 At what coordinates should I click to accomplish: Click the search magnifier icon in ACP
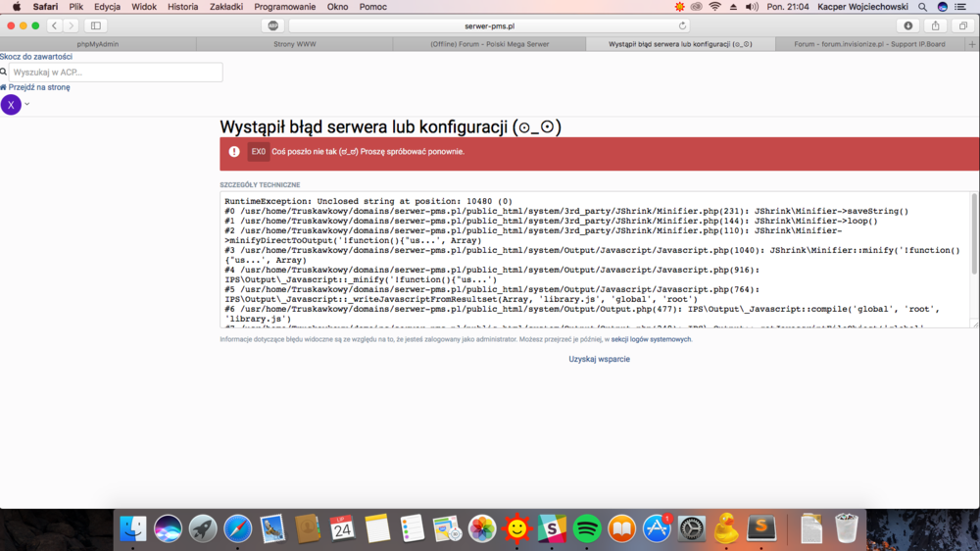tap(4, 72)
